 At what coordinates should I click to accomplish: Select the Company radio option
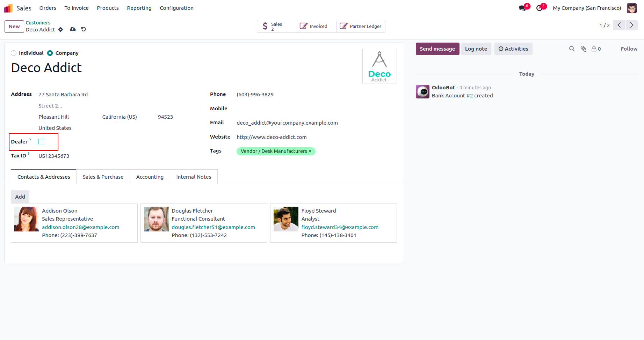coord(50,53)
